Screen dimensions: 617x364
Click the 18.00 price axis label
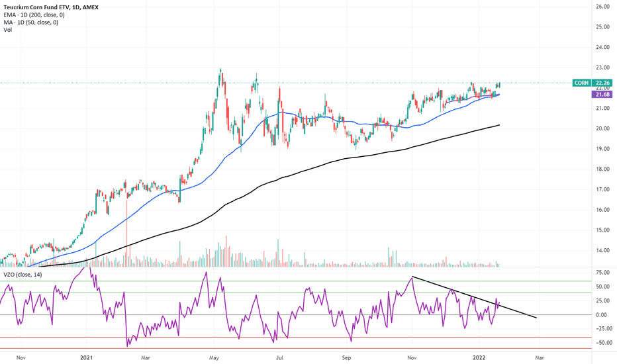(x=603, y=169)
